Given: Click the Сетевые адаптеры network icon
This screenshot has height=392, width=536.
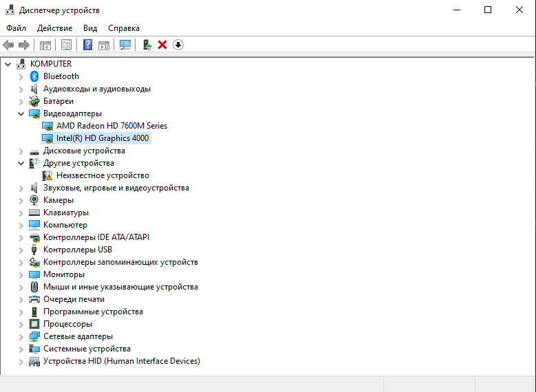Looking at the screenshot, I should click(34, 336).
